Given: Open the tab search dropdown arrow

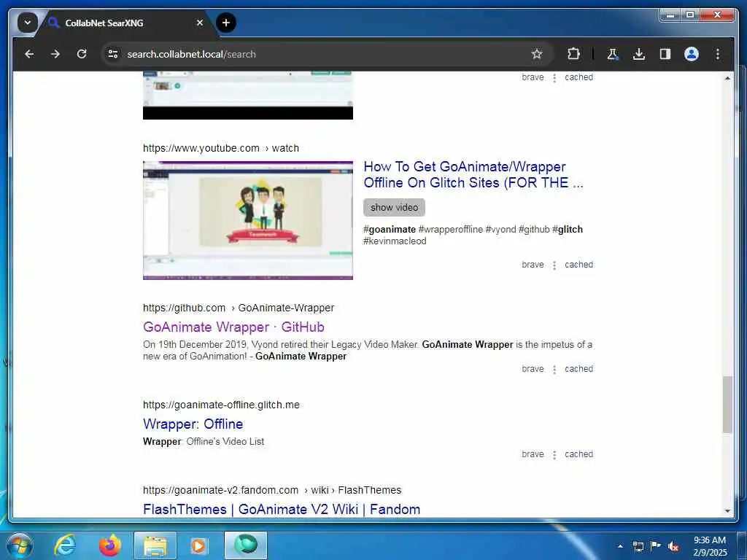Looking at the screenshot, I should tap(27, 23).
